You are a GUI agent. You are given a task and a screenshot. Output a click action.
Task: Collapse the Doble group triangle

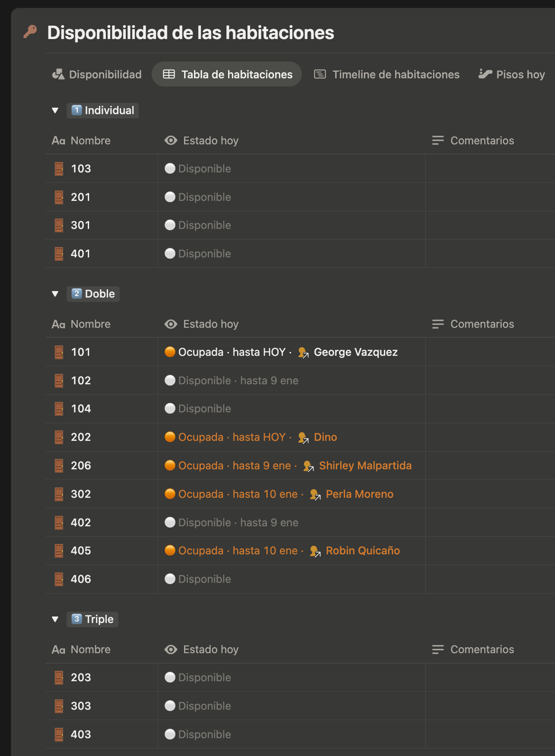55,294
